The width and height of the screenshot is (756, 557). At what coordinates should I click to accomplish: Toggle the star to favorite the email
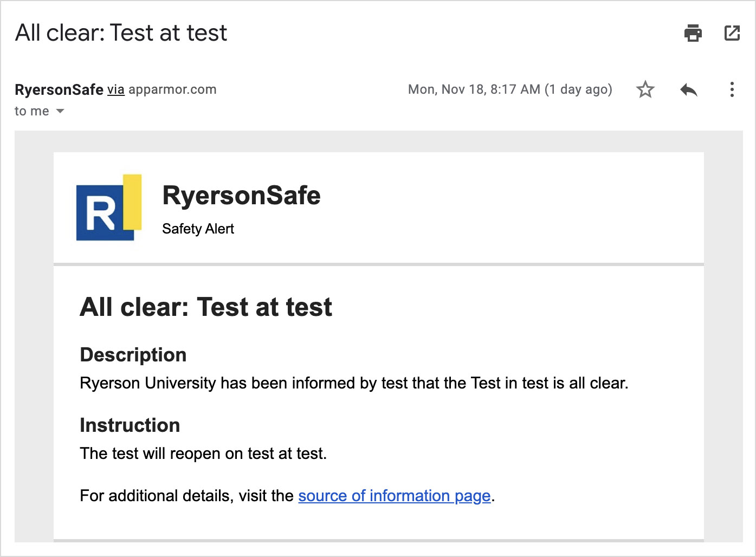coord(645,89)
